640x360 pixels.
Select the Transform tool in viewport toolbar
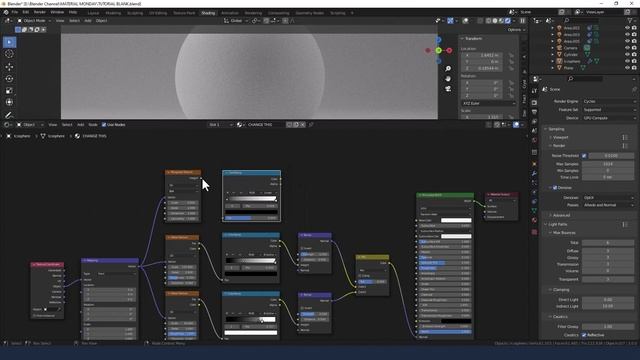coord(9,102)
